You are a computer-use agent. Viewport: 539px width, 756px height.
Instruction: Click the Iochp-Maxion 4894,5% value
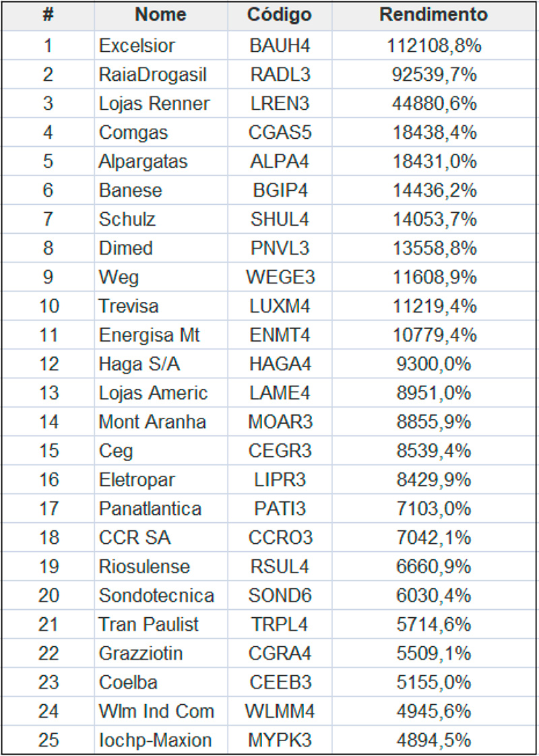434,741
